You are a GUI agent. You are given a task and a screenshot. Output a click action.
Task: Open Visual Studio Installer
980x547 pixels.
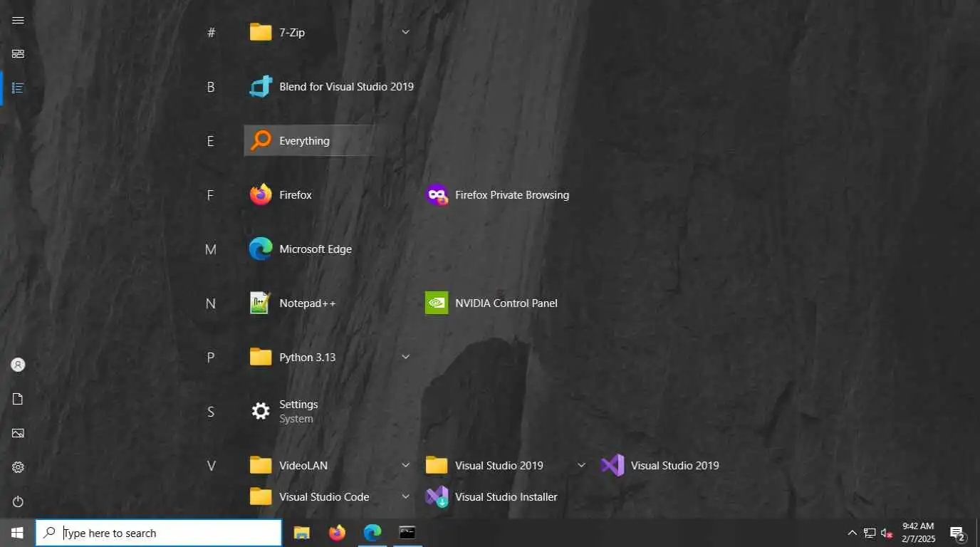click(x=507, y=497)
